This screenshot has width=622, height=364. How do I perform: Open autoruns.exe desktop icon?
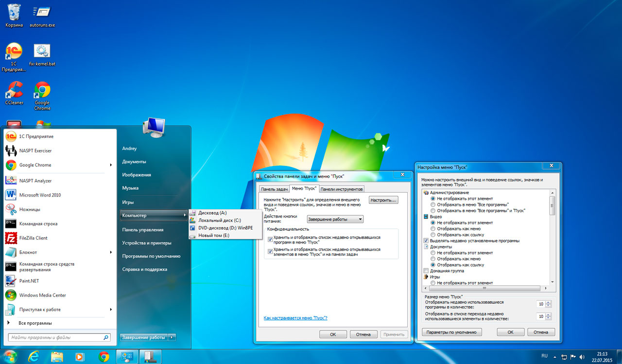[42, 13]
